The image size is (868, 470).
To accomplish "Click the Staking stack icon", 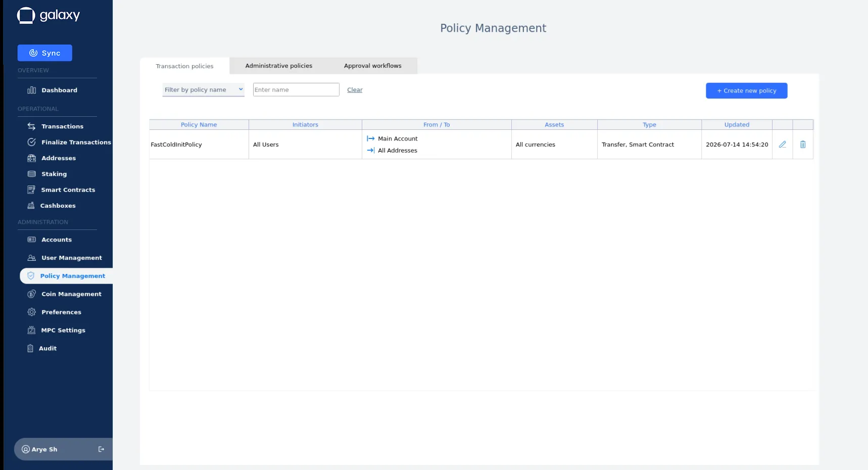I will (x=31, y=174).
